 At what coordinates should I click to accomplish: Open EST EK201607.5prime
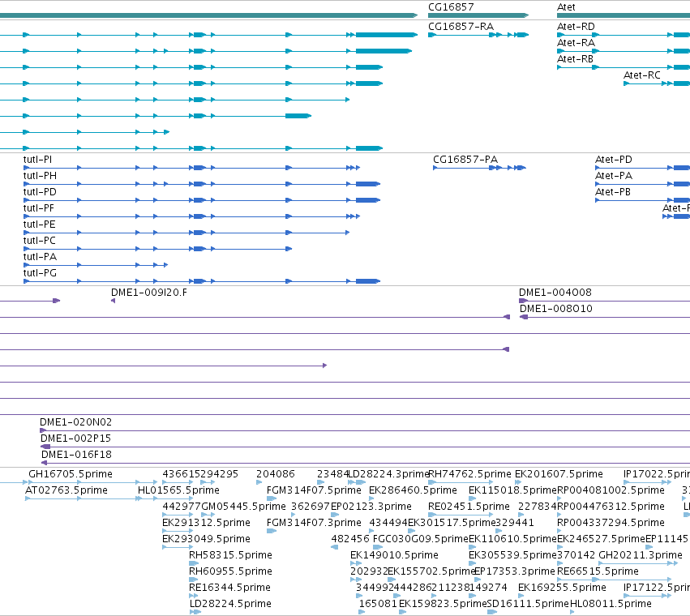pos(559,474)
